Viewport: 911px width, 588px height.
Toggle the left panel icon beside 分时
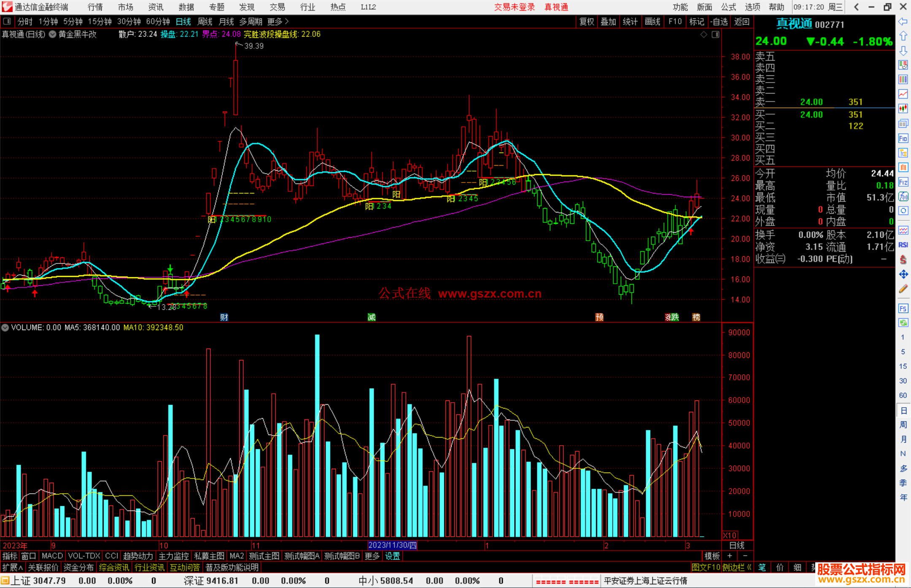click(x=7, y=21)
